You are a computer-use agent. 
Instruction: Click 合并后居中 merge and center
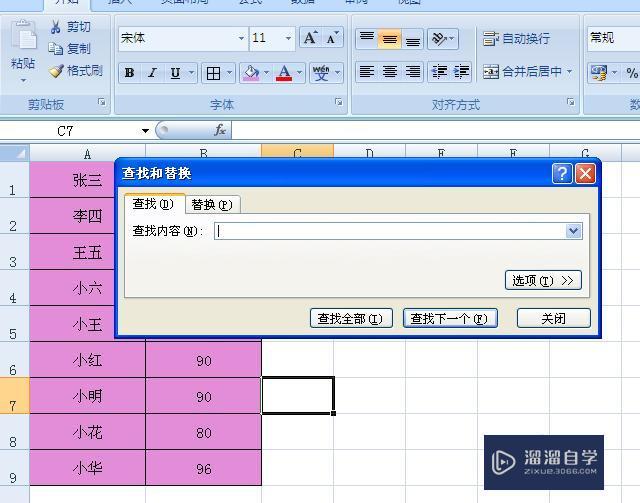(x=522, y=72)
